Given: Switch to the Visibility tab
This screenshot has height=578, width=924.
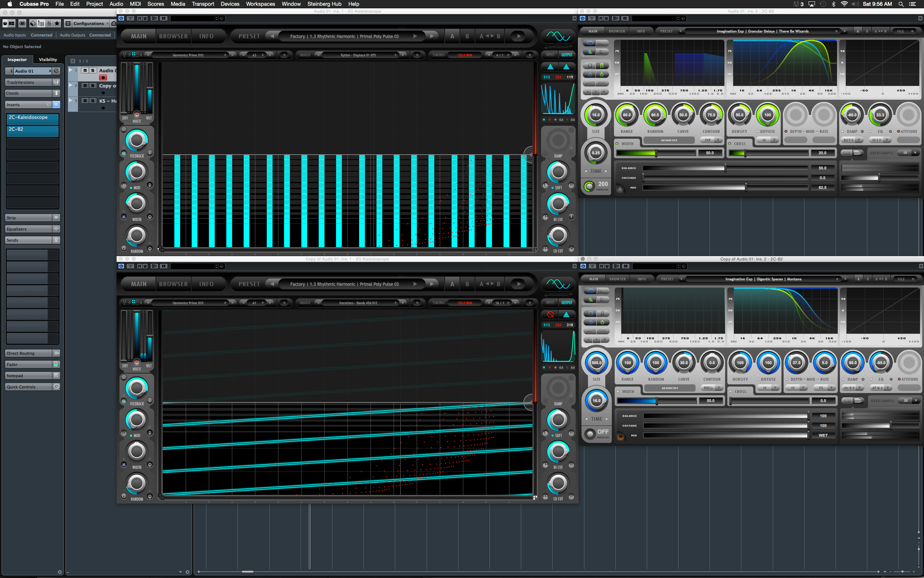Looking at the screenshot, I should 48,60.
